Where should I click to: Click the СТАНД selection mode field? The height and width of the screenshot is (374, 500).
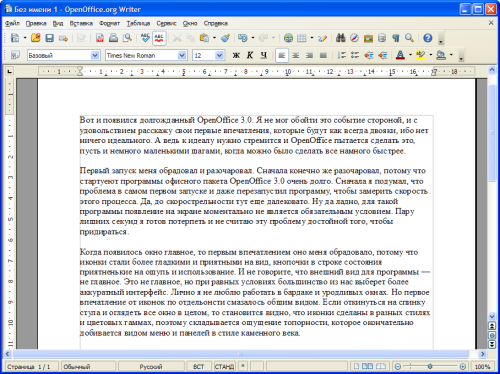coord(224,367)
